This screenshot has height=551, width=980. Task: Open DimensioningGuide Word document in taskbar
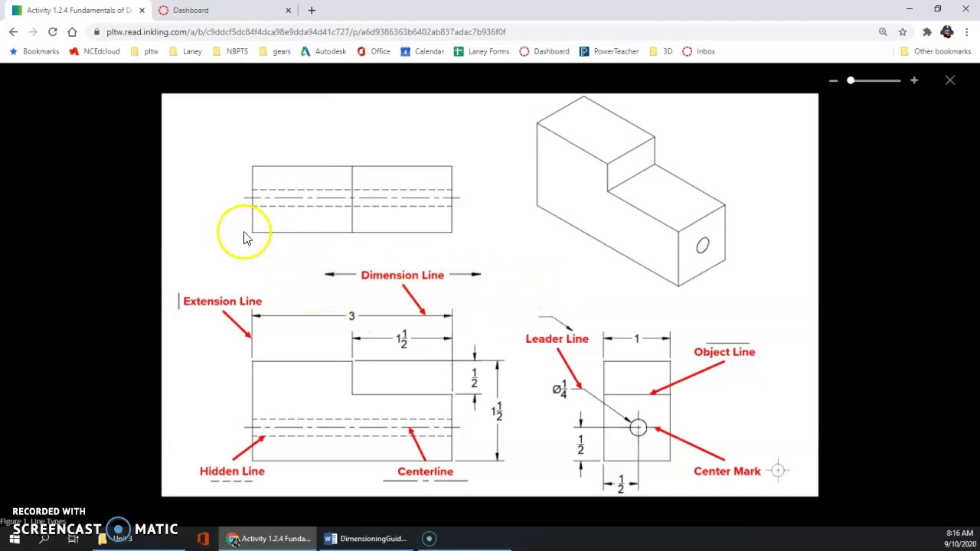pyautogui.click(x=366, y=539)
